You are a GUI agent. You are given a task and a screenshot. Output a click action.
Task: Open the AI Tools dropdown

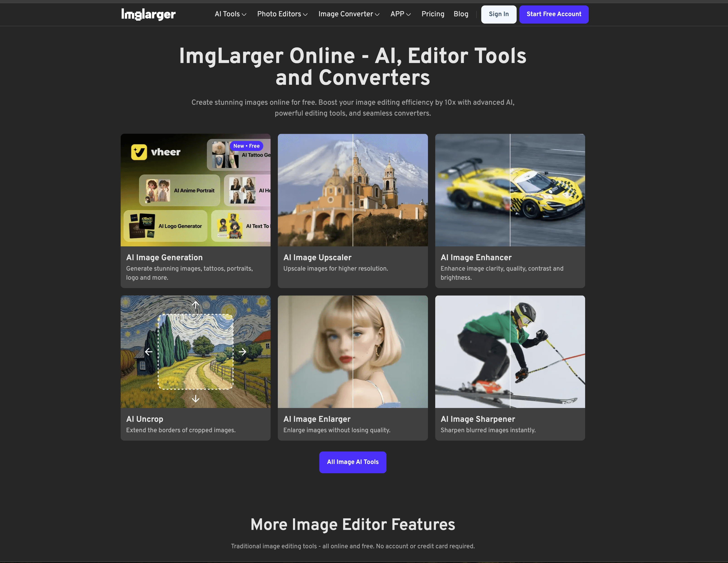(x=230, y=14)
